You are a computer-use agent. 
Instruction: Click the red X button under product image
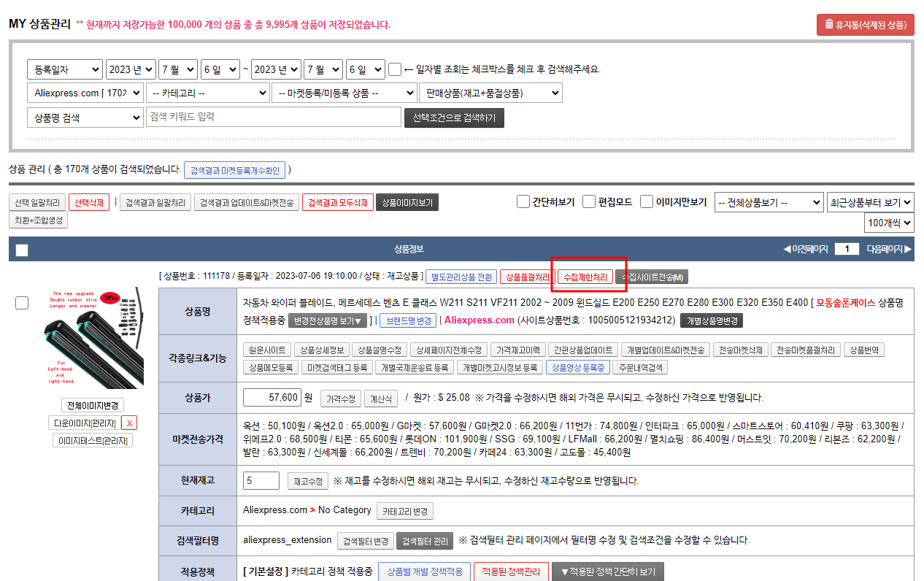(x=128, y=423)
